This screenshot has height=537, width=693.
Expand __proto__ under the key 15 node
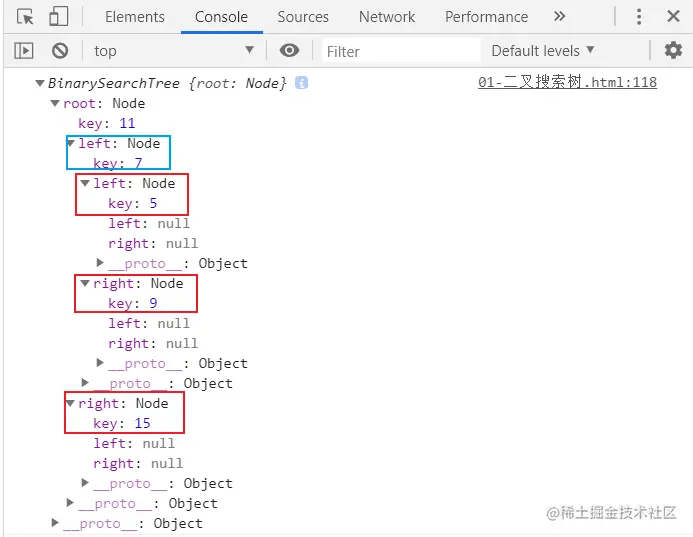pos(85,483)
